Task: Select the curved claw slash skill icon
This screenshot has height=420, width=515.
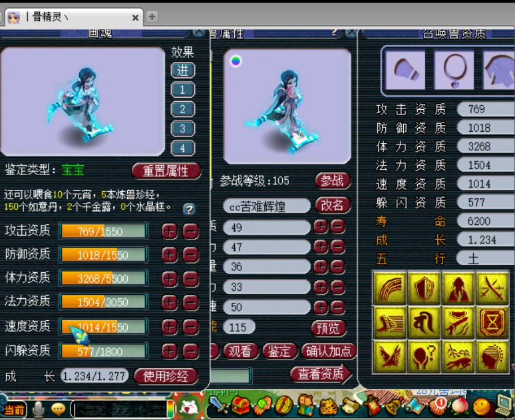Action: click(x=390, y=289)
